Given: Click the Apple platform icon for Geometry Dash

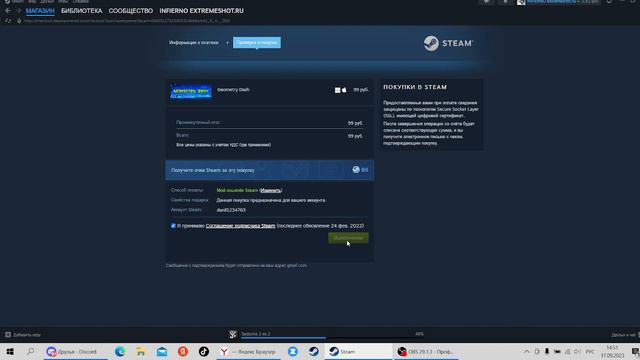Looking at the screenshot, I should click(x=344, y=90).
